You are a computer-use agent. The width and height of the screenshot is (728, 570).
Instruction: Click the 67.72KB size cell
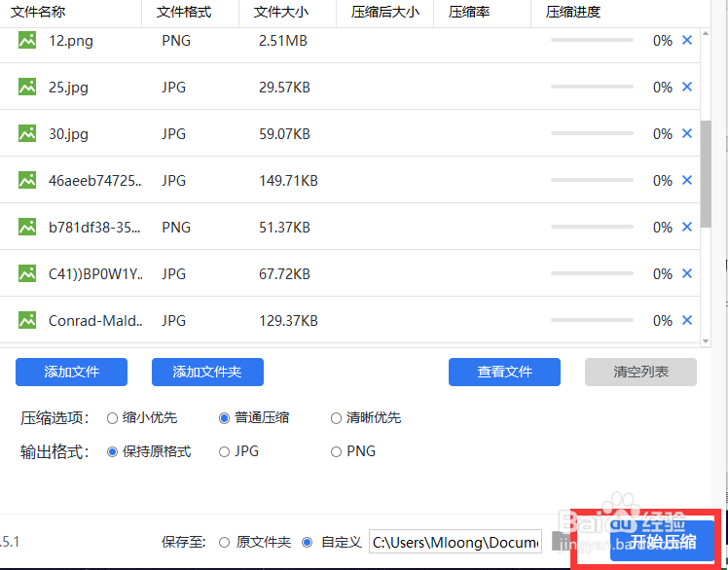(284, 274)
